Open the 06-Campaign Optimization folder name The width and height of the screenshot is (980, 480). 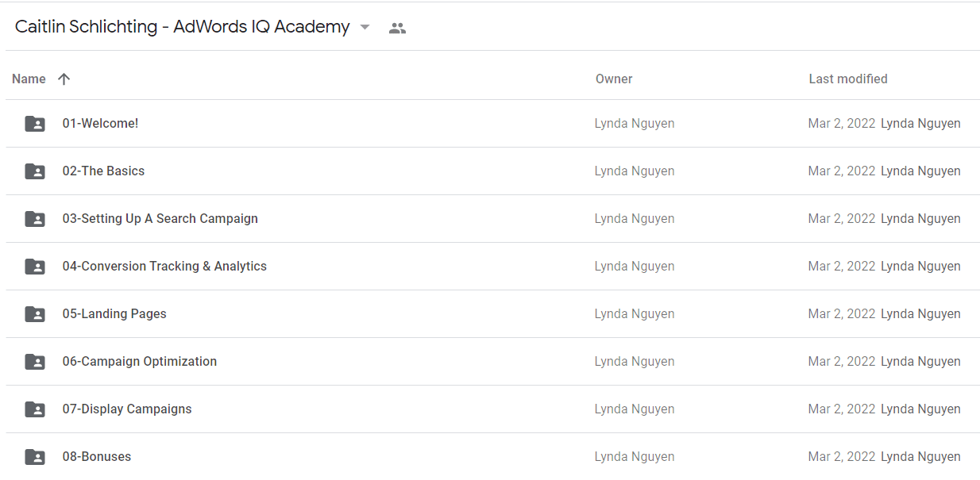coord(140,361)
